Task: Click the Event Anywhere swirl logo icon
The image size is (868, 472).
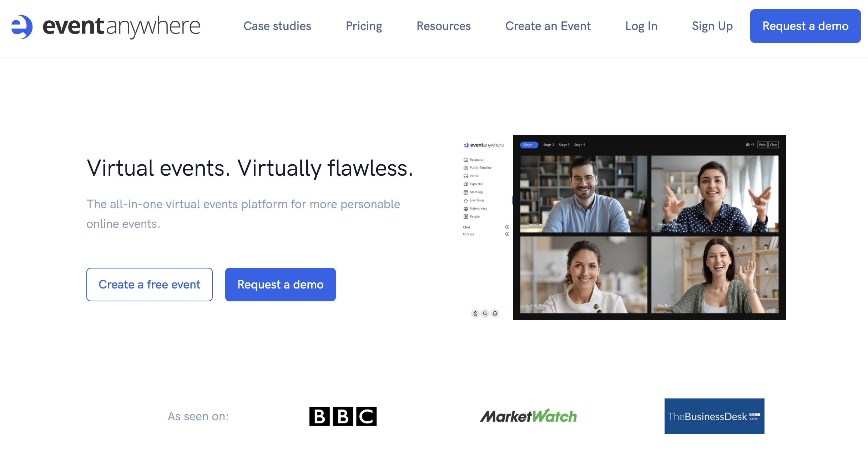Action: pyautogui.click(x=22, y=26)
